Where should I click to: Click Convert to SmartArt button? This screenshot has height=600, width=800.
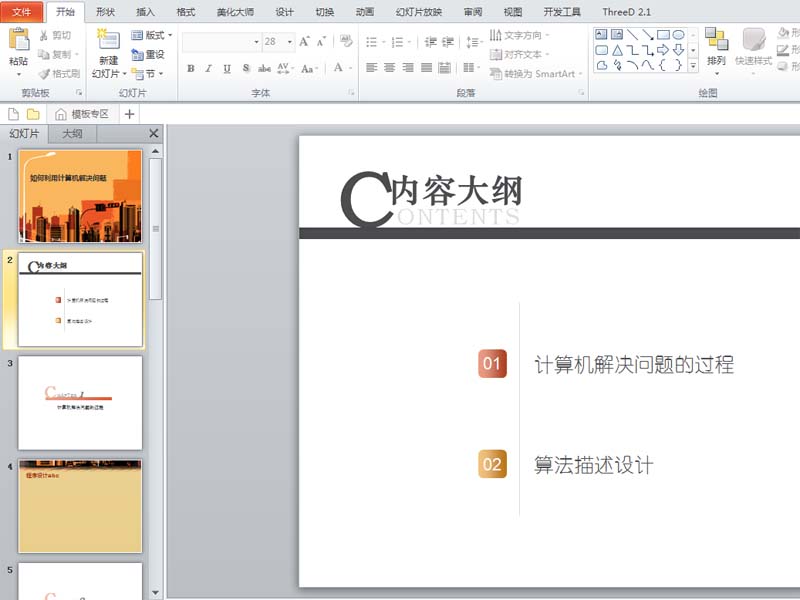536,74
